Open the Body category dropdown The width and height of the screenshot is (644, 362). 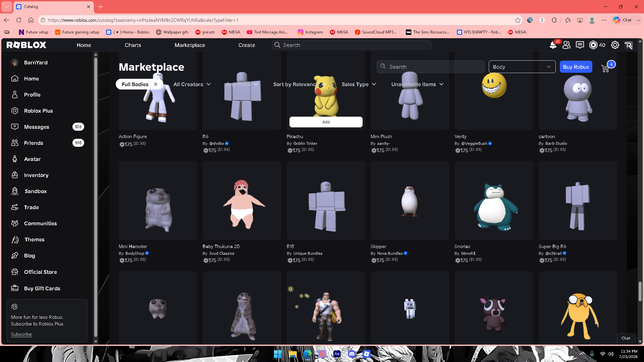pos(522,67)
